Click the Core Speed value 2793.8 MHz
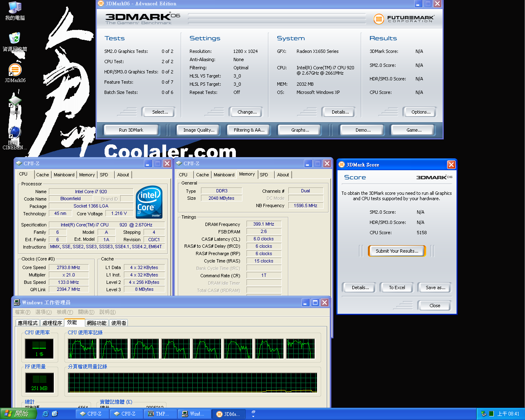Screen dimensions: 525x420 click(68, 267)
